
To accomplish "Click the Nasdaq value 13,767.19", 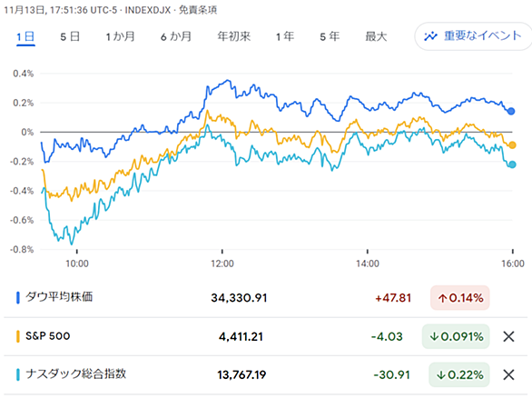I will pos(241,375).
